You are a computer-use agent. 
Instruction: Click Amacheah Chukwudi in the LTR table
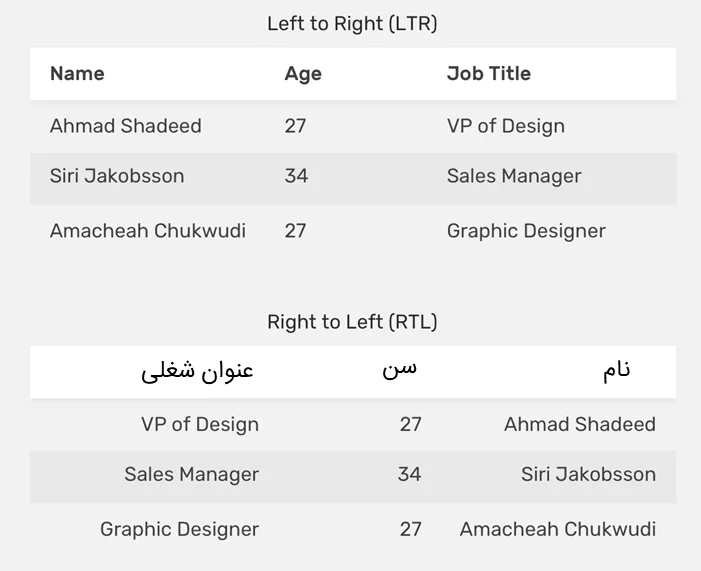147,231
